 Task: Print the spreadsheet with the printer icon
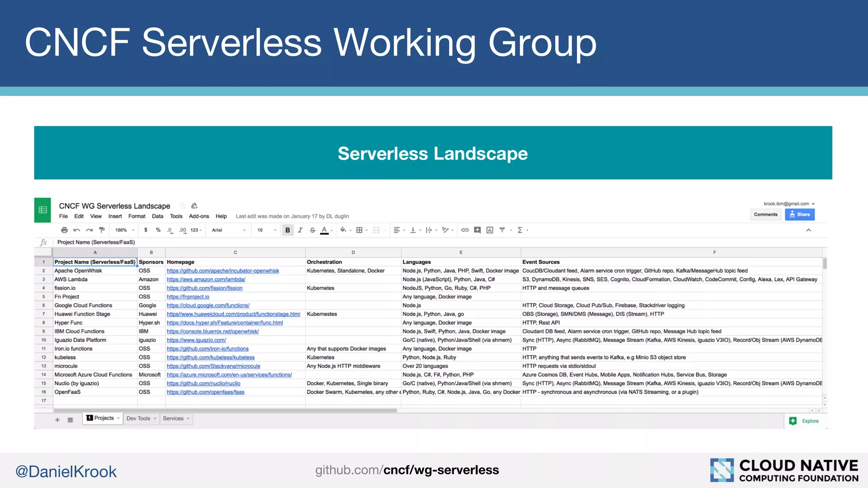pyautogui.click(x=64, y=230)
